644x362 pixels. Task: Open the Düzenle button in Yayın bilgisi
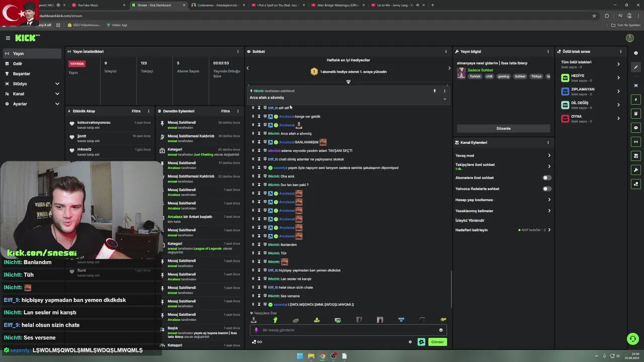(503, 128)
